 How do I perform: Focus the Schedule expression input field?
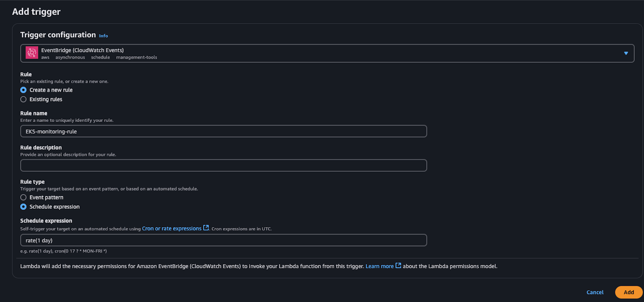point(223,240)
